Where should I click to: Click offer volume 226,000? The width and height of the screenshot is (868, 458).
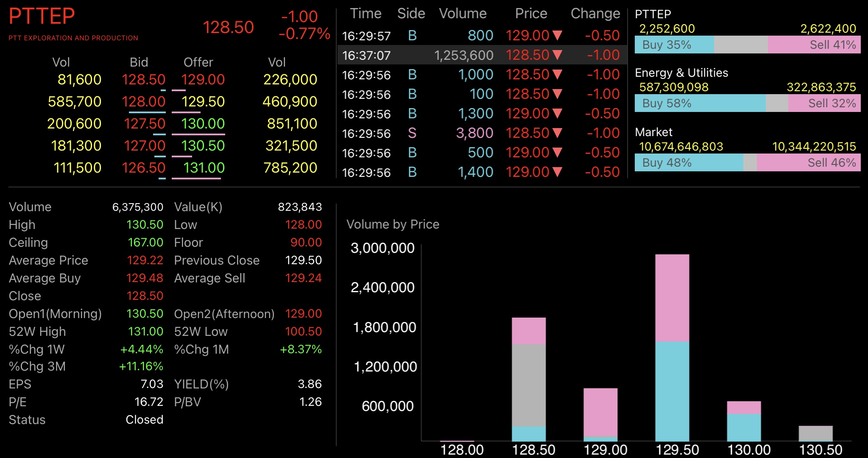[290, 80]
